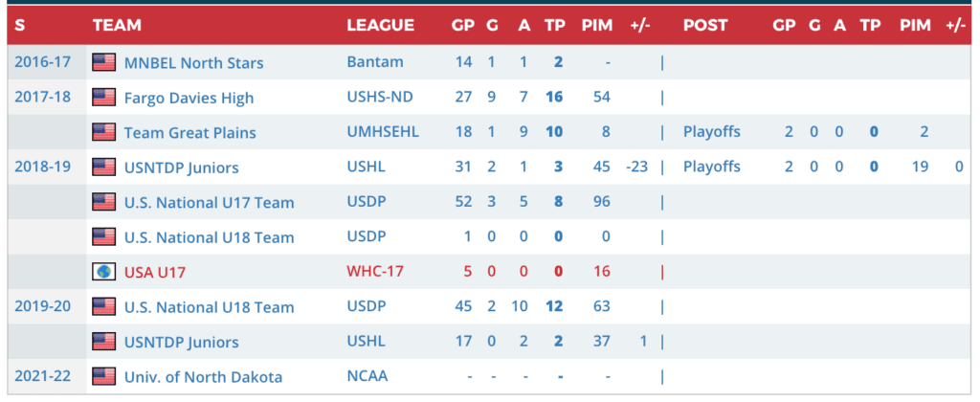Open the WHC-17 league link
Image resolution: width=980 pixels, height=402 pixels.
pyautogui.click(x=375, y=272)
